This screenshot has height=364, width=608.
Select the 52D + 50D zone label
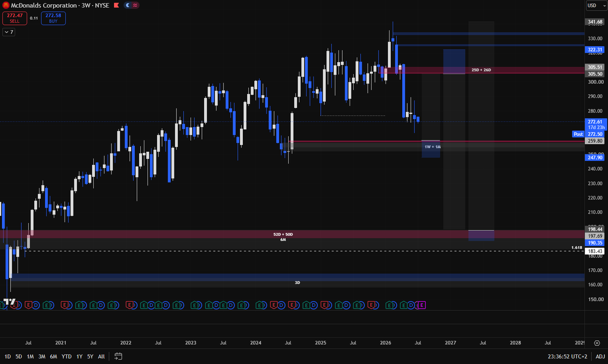pyautogui.click(x=283, y=234)
